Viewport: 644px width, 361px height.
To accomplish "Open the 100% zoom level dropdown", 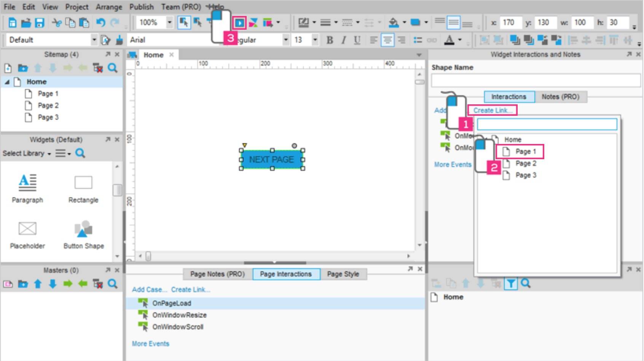I will click(169, 22).
